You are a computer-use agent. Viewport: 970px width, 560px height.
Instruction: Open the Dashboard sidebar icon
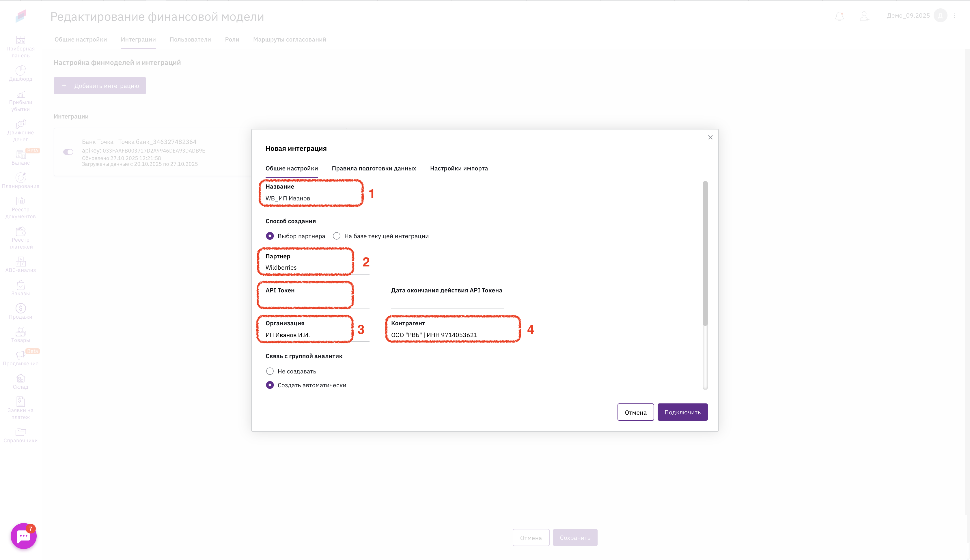[x=20, y=73]
